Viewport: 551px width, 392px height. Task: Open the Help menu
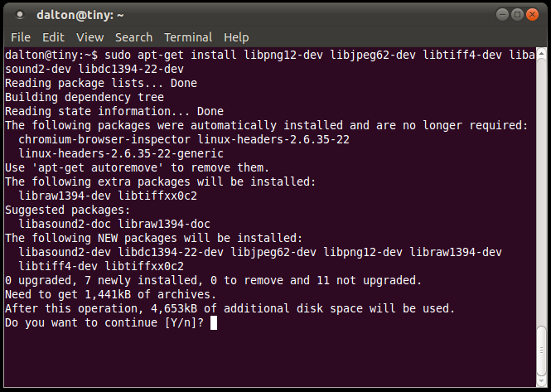(x=236, y=37)
